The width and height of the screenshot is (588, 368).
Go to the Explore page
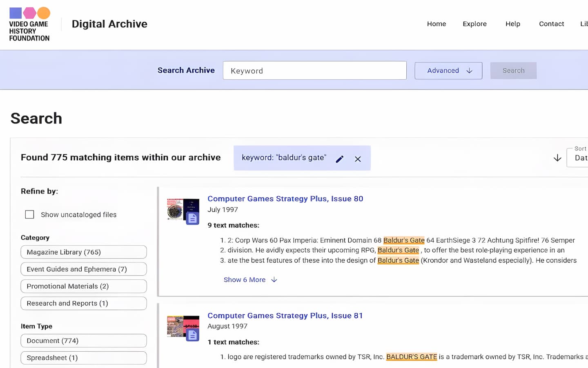pos(474,24)
